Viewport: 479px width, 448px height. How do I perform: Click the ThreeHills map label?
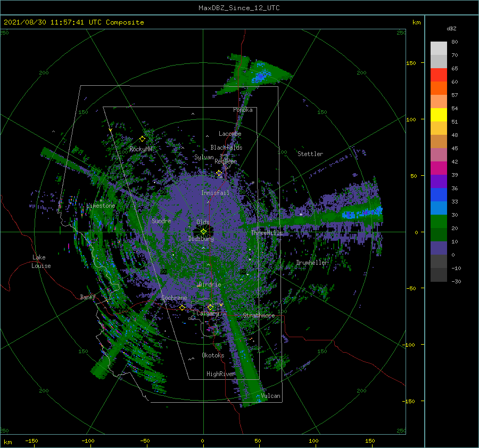(x=267, y=233)
